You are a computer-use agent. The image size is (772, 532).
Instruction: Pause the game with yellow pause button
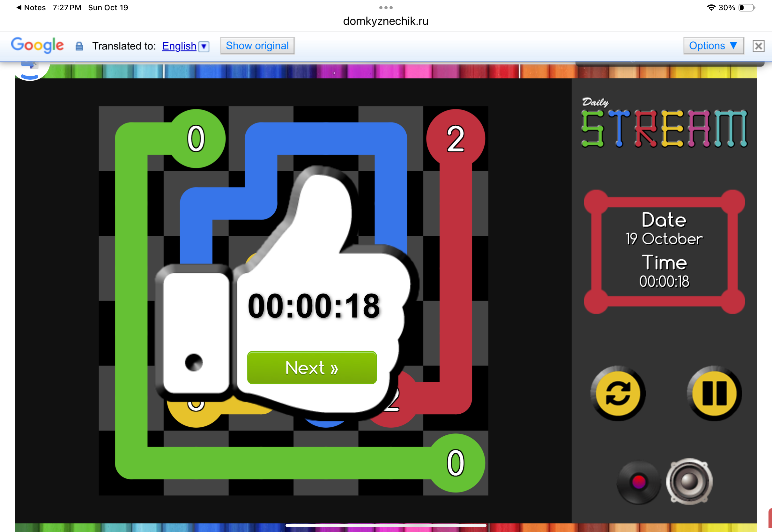[x=714, y=393]
